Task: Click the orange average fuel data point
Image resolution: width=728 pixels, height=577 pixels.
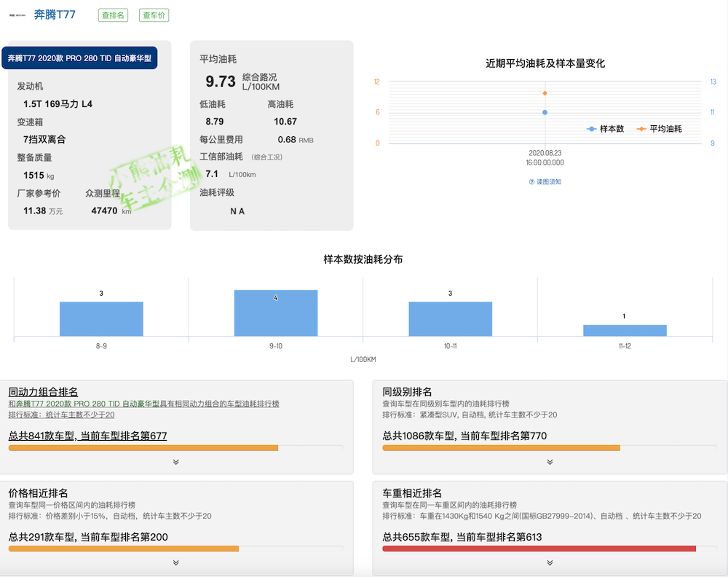Action: [x=545, y=93]
